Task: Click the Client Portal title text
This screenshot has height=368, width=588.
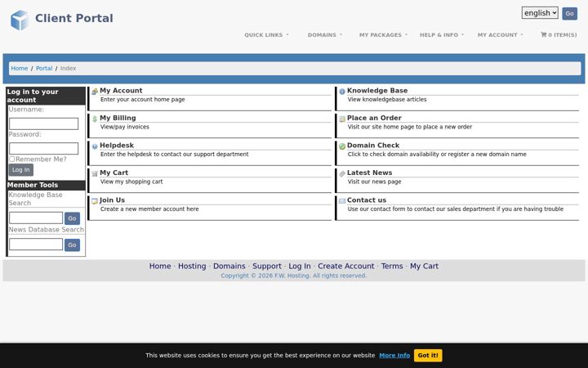Action: coord(73,18)
